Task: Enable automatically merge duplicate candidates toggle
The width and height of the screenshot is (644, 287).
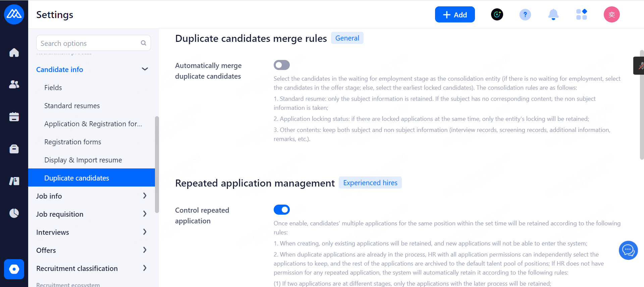Action: point(281,65)
